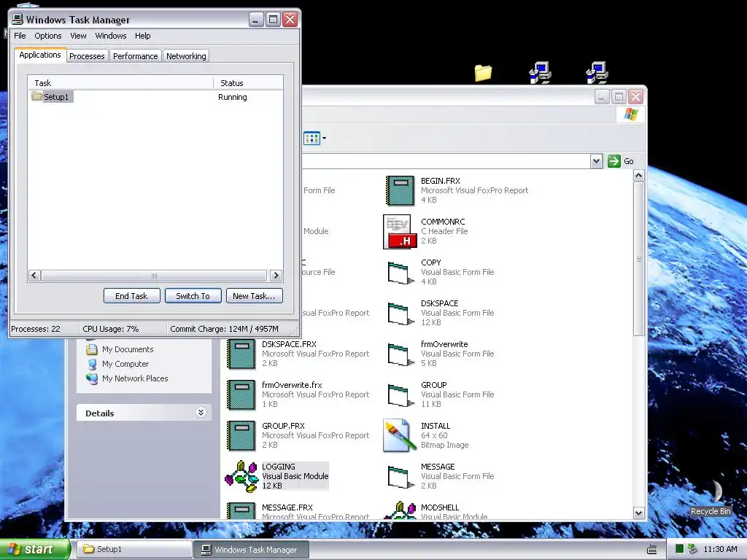Select the GROUP Visual Basic form icon

(400, 396)
